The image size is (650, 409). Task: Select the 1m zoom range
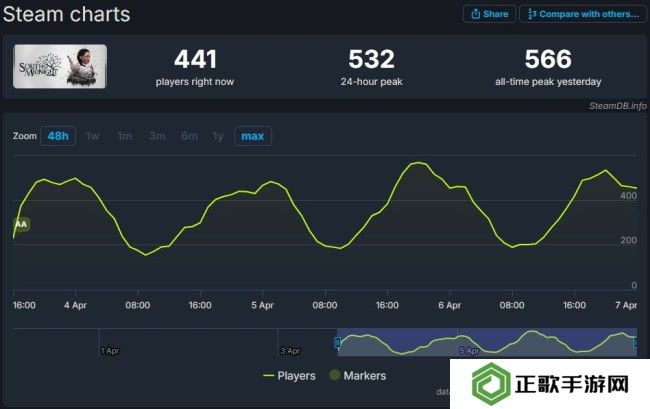[124, 136]
